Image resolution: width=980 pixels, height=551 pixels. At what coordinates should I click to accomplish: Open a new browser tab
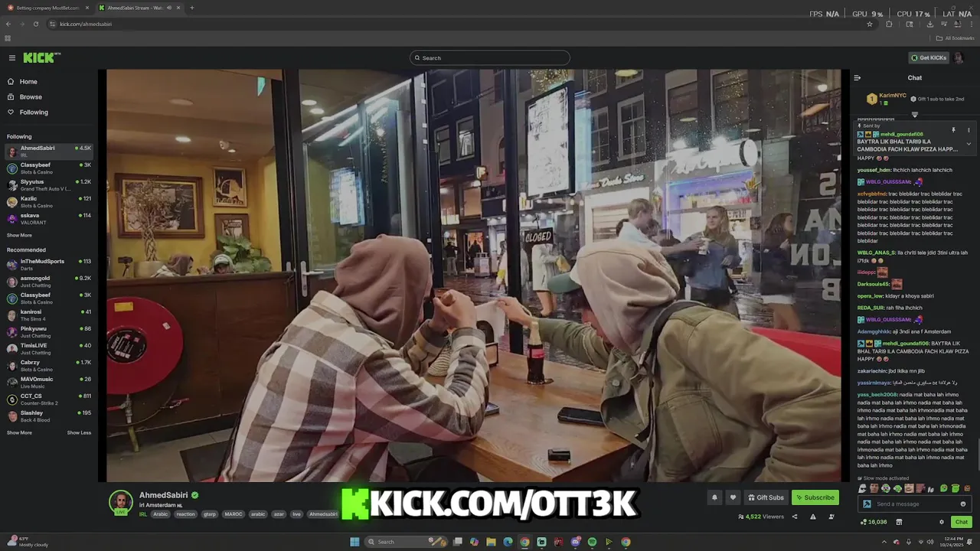point(191,8)
